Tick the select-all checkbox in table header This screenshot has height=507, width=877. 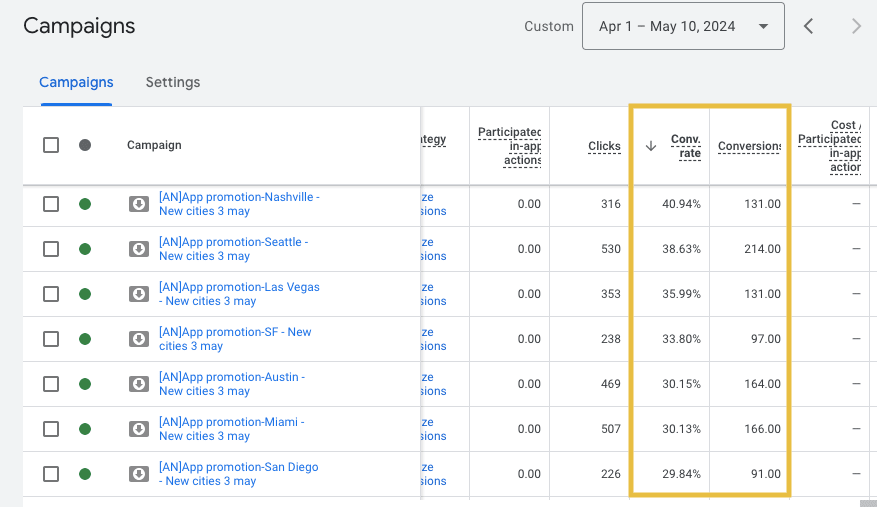click(51, 145)
